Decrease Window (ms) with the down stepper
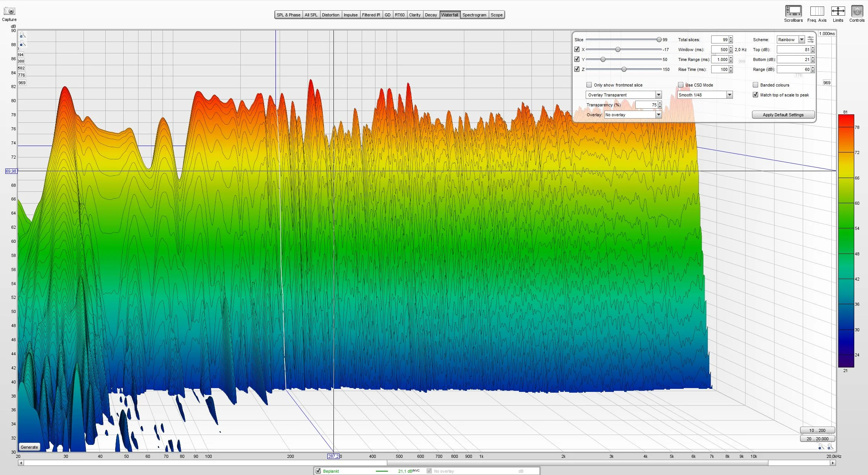Viewport: 868px width, 475px height. [x=731, y=51]
